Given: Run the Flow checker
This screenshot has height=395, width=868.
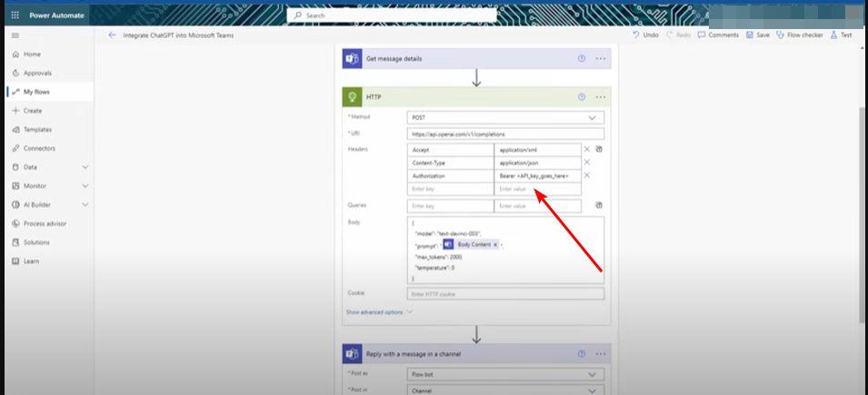Looking at the screenshot, I should point(799,35).
